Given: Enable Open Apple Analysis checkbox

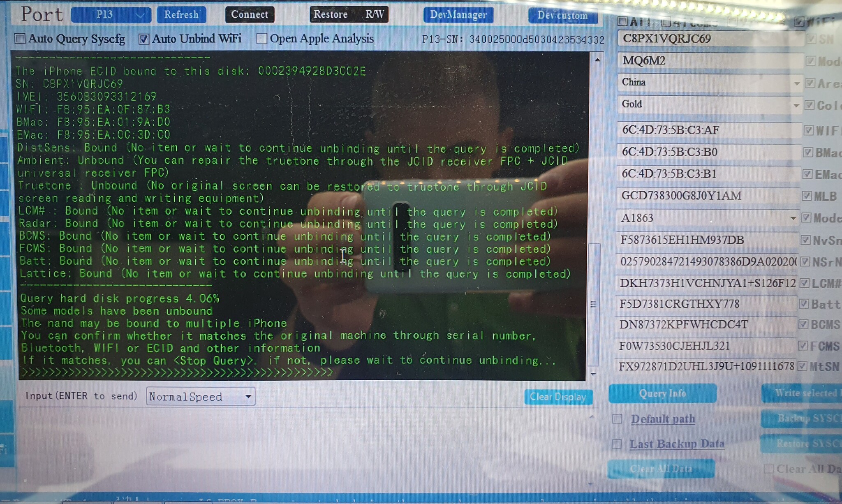Looking at the screenshot, I should click(x=261, y=39).
